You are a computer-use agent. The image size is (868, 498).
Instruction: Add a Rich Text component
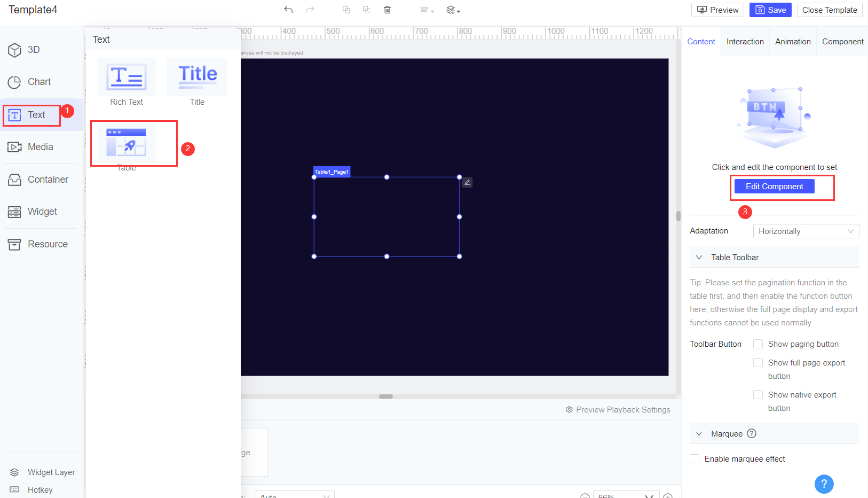click(x=127, y=82)
